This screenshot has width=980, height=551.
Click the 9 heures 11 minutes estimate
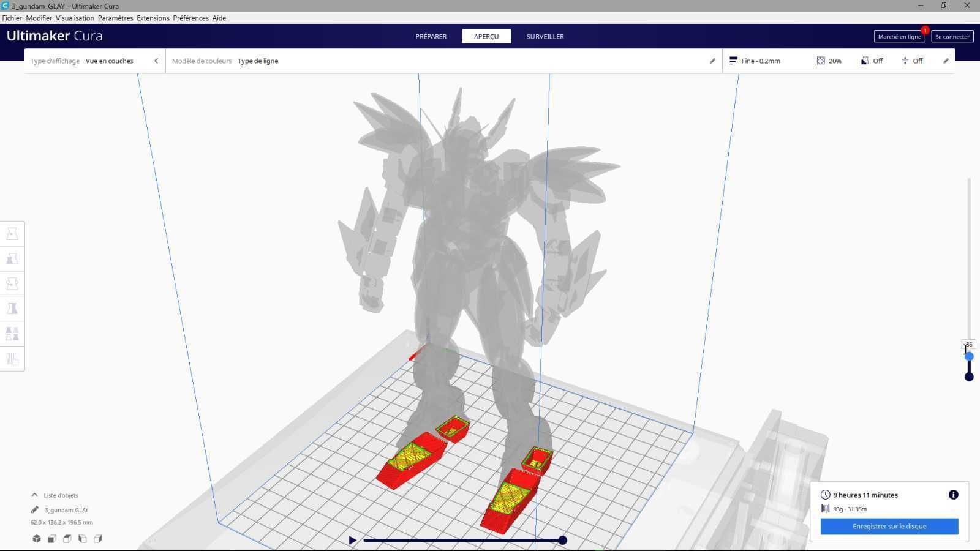865,495
